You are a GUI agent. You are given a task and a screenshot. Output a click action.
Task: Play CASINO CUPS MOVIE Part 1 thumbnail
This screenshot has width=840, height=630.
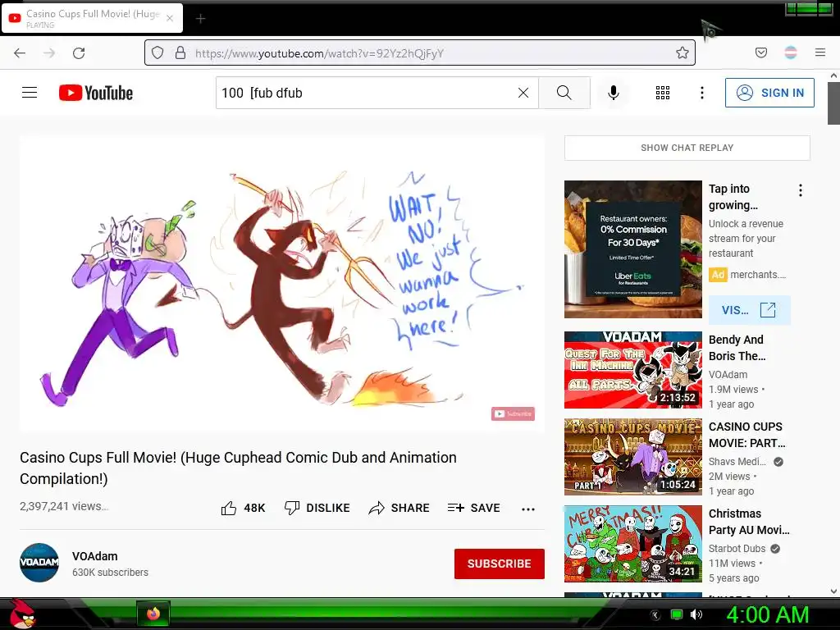pos(632,456)
